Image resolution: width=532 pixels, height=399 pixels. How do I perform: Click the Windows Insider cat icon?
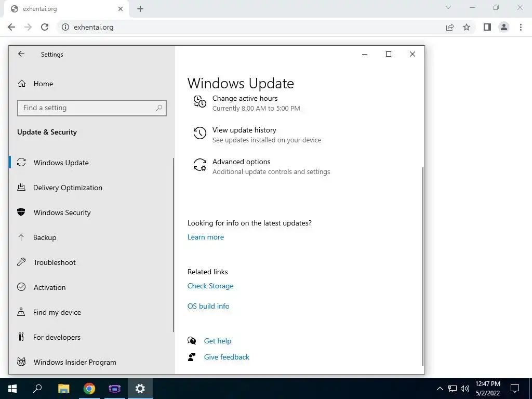coord(21,362)
